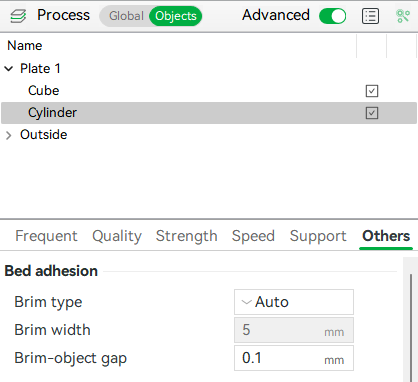Select the Speed tab
Image resolution: width=418 pixels, height=382 pixels.
(253, 236)
